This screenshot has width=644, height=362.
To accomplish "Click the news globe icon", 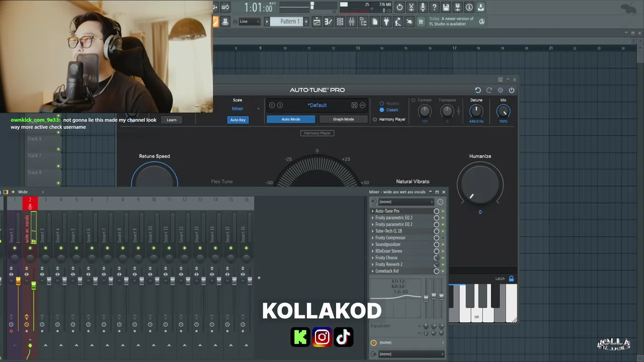I will point(481,21).
